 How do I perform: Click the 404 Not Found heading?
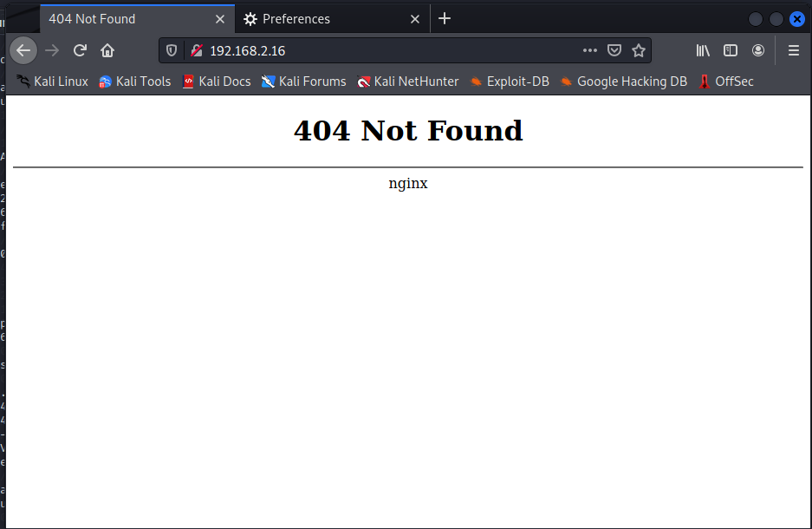(408, 131)
